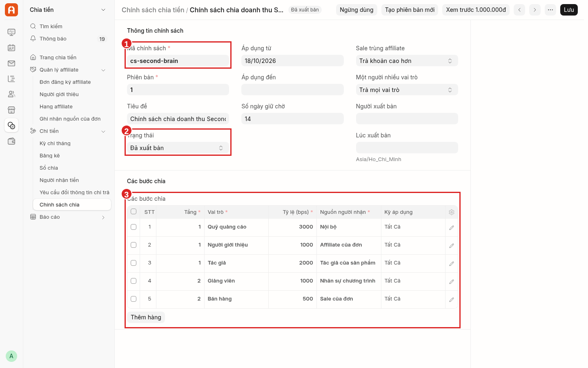588x368 pixels.
Task: Click the Ngừng dùng button
Action: tap(356, 10)
